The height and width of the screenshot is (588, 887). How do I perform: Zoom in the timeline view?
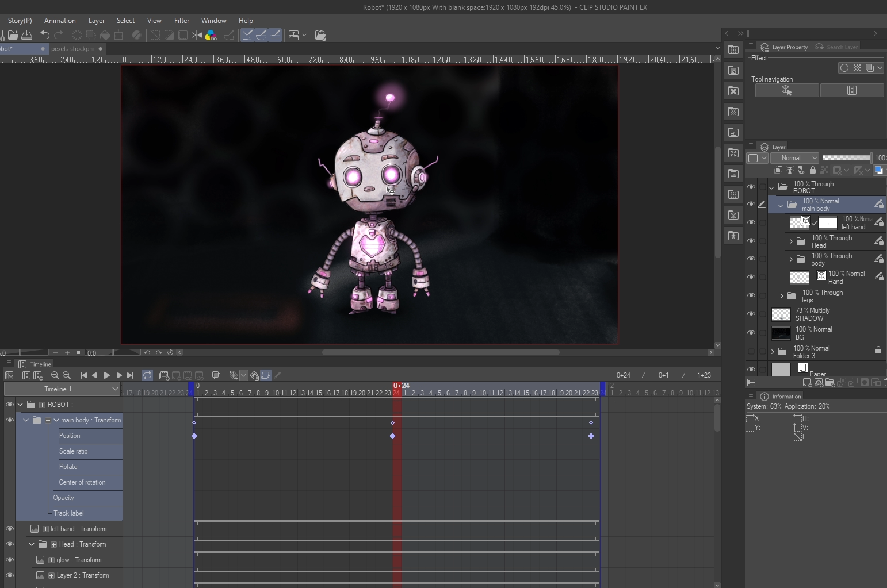pos(67,375)
